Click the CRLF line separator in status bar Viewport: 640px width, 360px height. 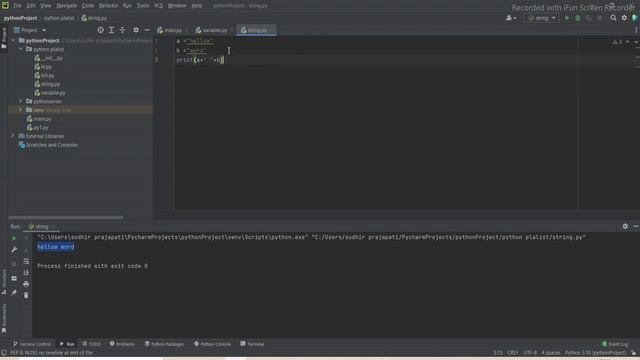pyautogui.click(x=513, y=353)
